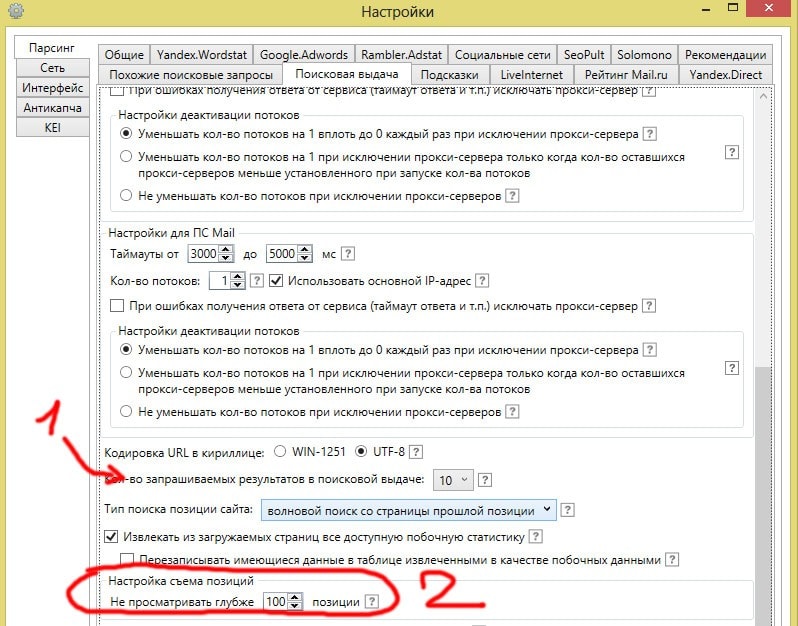Viewport: 798px width, 626px height.
Task: Open 'Тип поиска позиции сайта' dropdown
Action: click(409, 510)
